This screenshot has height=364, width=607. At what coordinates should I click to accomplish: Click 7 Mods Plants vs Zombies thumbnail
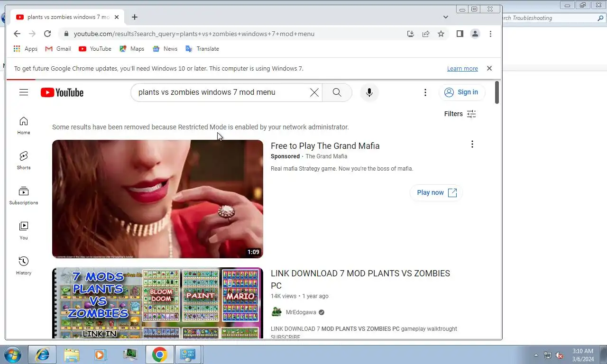click(x=157, y=303)
